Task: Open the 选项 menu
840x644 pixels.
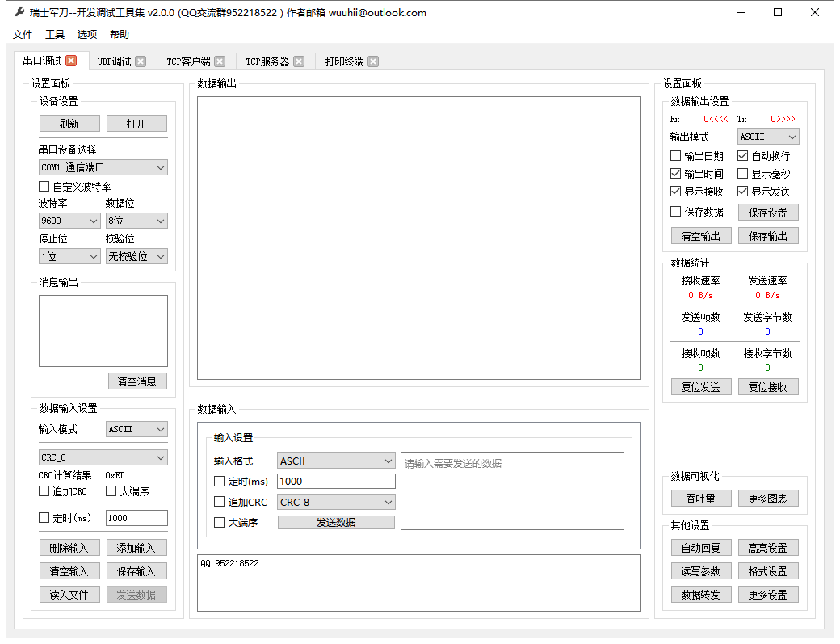Action: point(86,34)
